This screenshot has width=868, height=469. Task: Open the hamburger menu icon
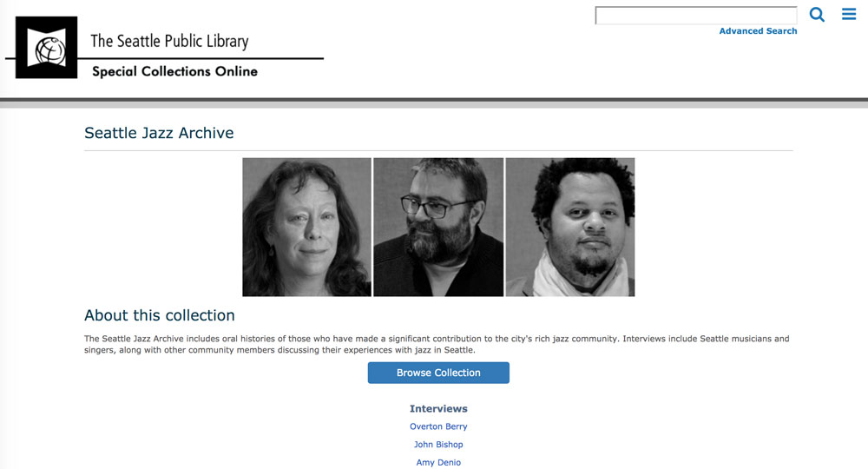849,14
